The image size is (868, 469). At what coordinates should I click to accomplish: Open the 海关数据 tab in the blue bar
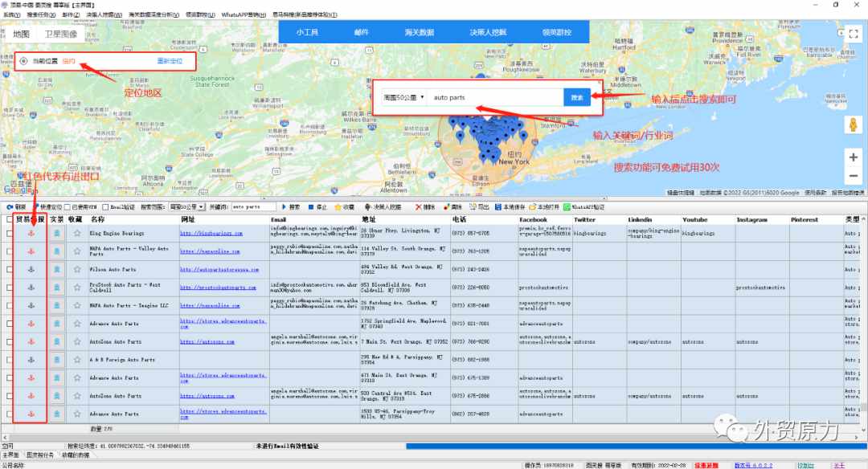(x=419, y=32)
